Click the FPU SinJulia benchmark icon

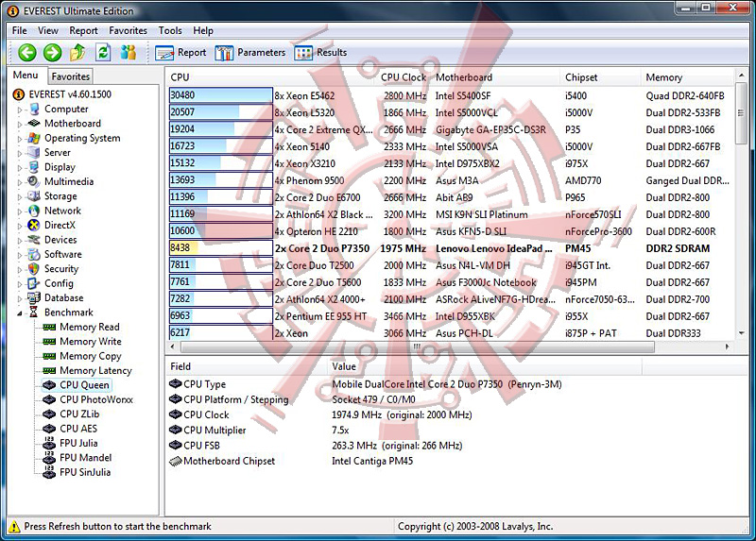coord(49,472)
